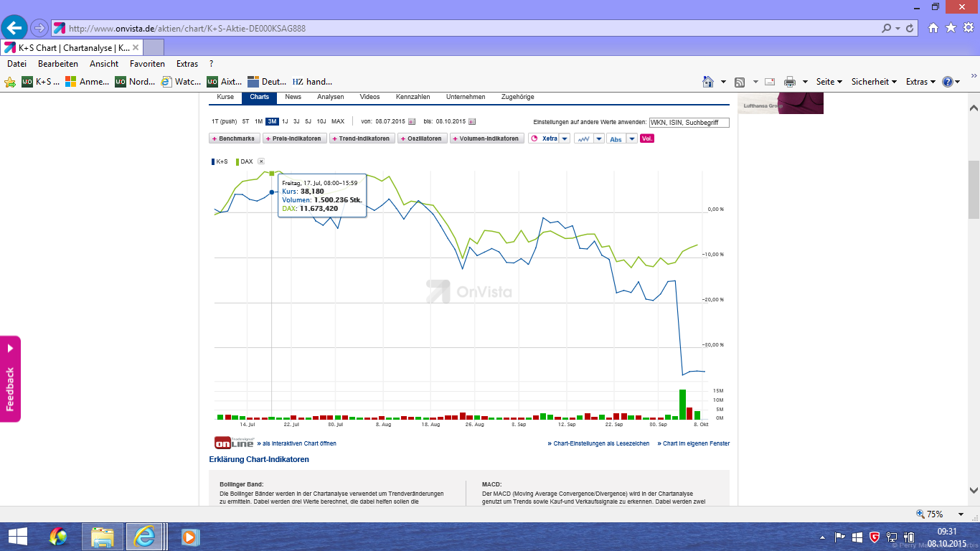Click the blue Help question mark icon
980x551 pixels.
[948, 82]
